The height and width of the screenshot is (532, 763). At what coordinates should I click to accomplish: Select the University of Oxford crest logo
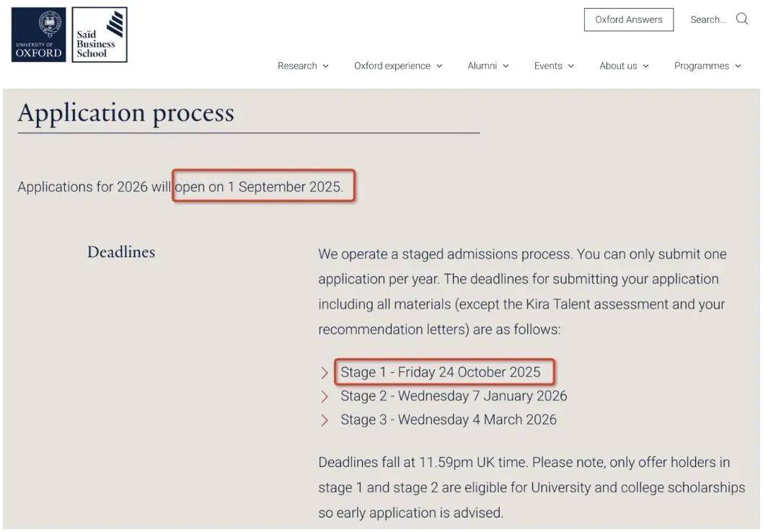click(38, 33)
